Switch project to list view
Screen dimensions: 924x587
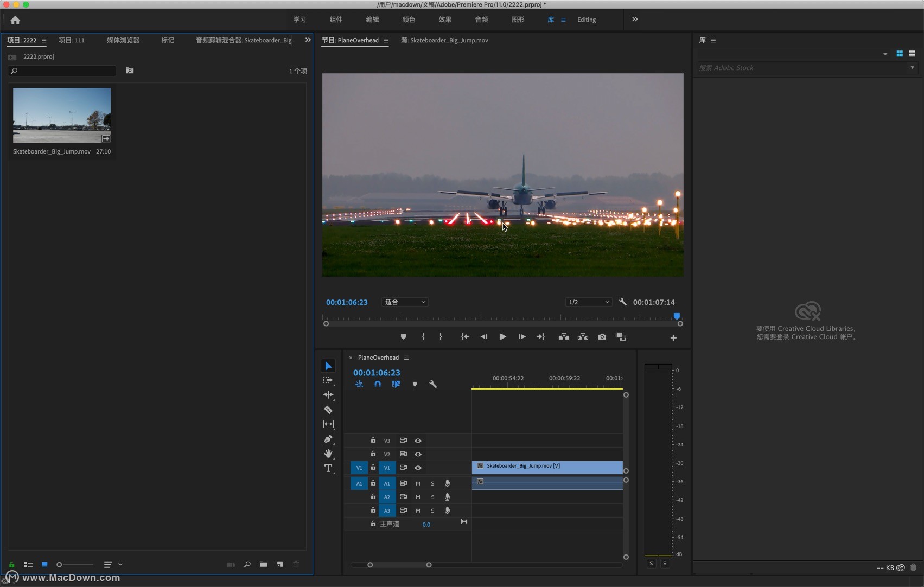pyautogui.click(x=28, y=565)
